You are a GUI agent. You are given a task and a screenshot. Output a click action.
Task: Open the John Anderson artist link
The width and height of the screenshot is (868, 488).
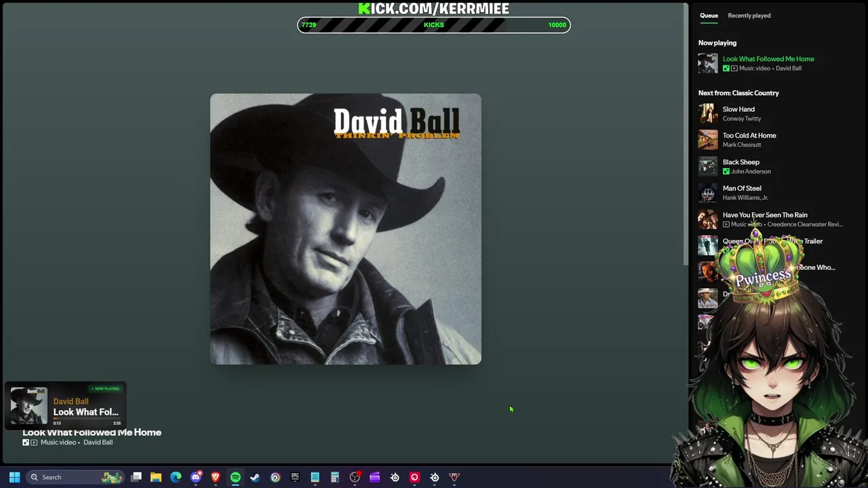click(x=751, y=171)
